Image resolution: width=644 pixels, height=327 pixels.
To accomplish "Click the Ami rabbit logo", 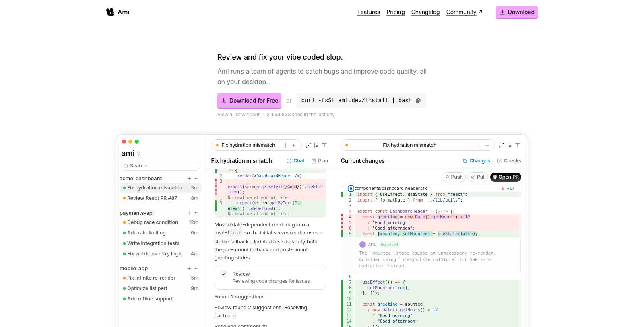I will 110,12.
